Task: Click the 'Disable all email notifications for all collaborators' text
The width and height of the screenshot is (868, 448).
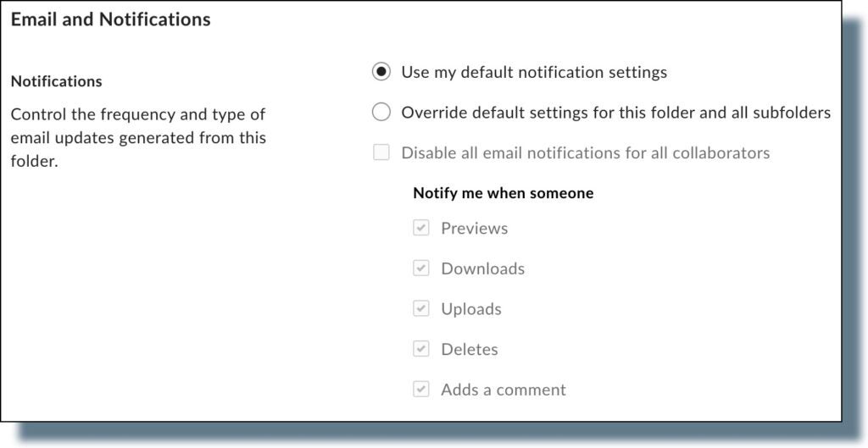Action: (x=585, y=153)
